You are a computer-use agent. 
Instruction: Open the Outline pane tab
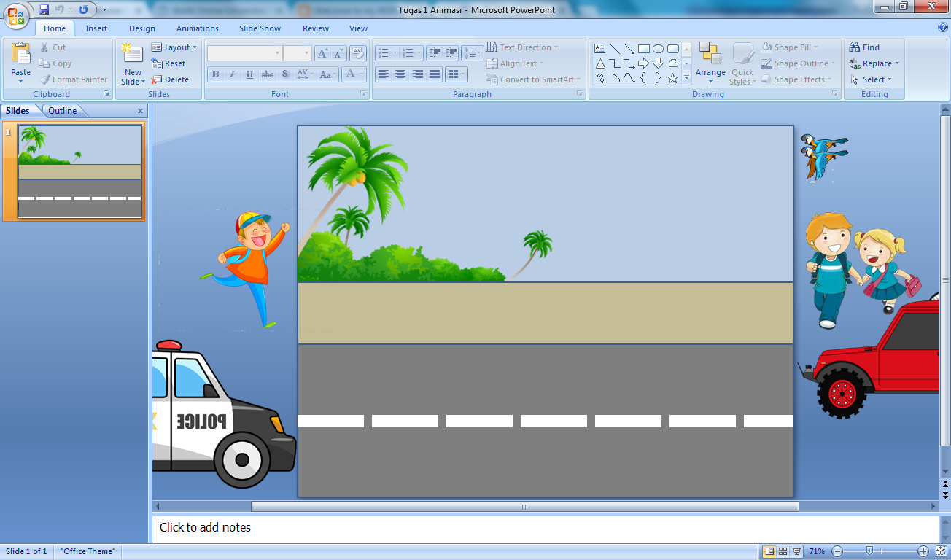[63, 111]
